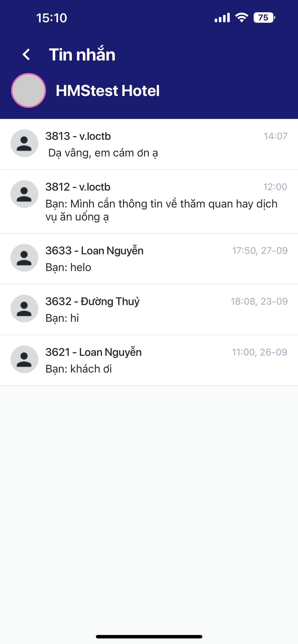Image resolution: width=298 pixels, height=644 pixels.
Task: Tap the Wi-Fi icon in status bar
Action: click(x=241, y=18)
